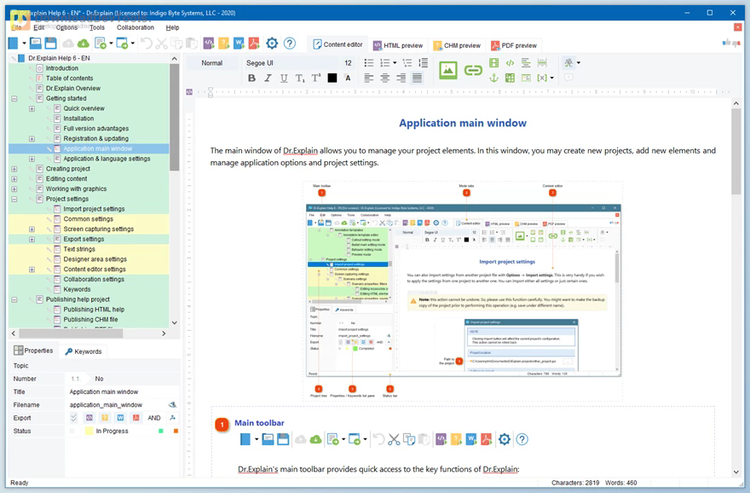
Task: Click the green status color square
Action: tap(161, 431)
